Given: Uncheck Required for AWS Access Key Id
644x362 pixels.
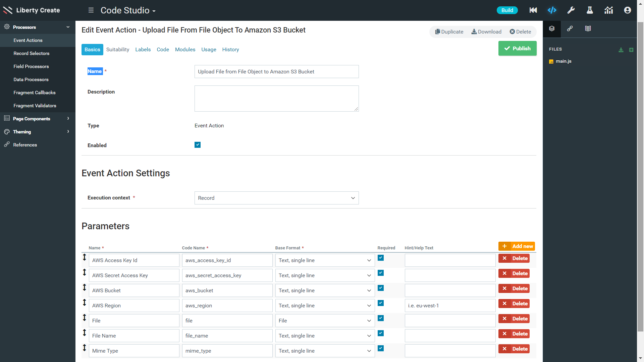Looking at the screenshot, I should click(x=381, y=258).
